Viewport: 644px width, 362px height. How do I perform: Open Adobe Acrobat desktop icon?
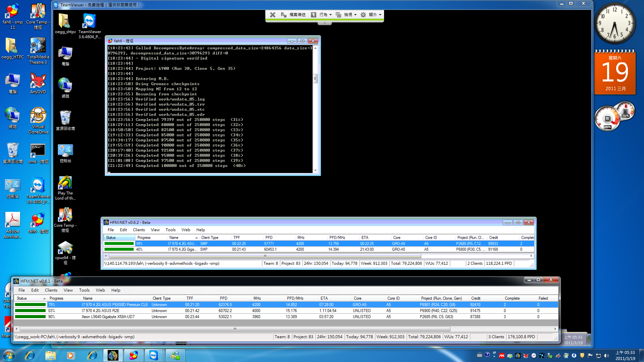coord(13,225)
